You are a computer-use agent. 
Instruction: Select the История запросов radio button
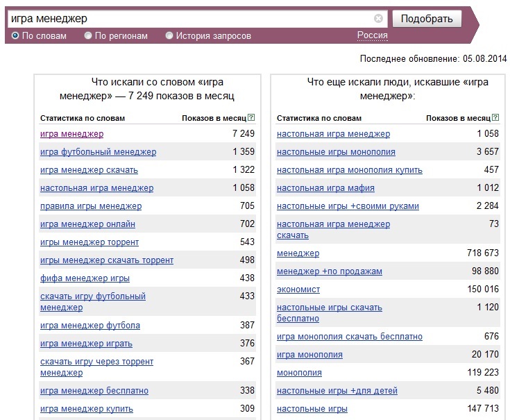click(169, 35)
